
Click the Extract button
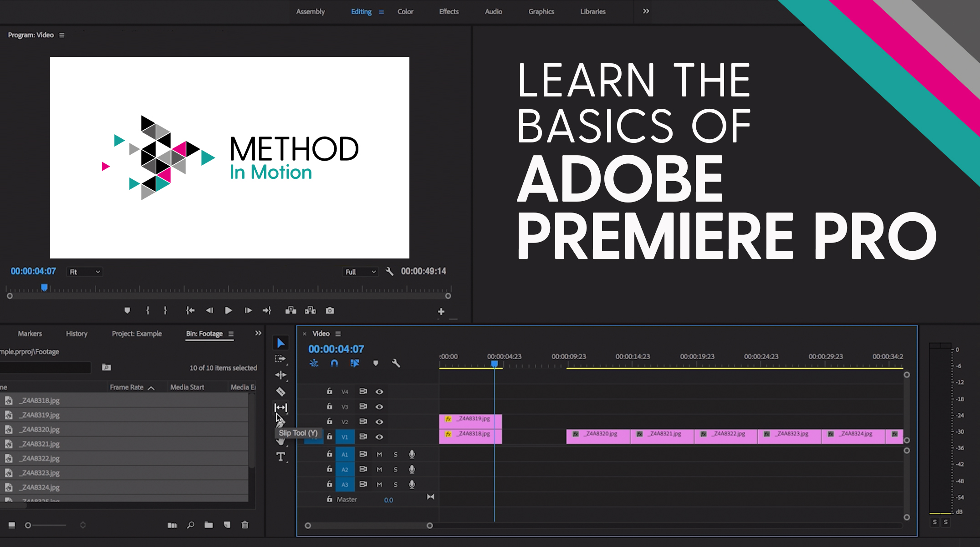click(310, 310)
